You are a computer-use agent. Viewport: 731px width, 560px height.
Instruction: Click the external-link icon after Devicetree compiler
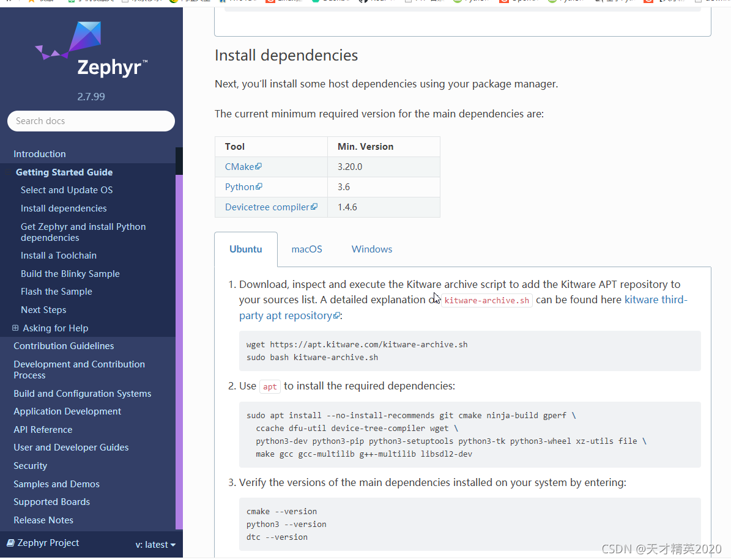(x=314, y=207)
